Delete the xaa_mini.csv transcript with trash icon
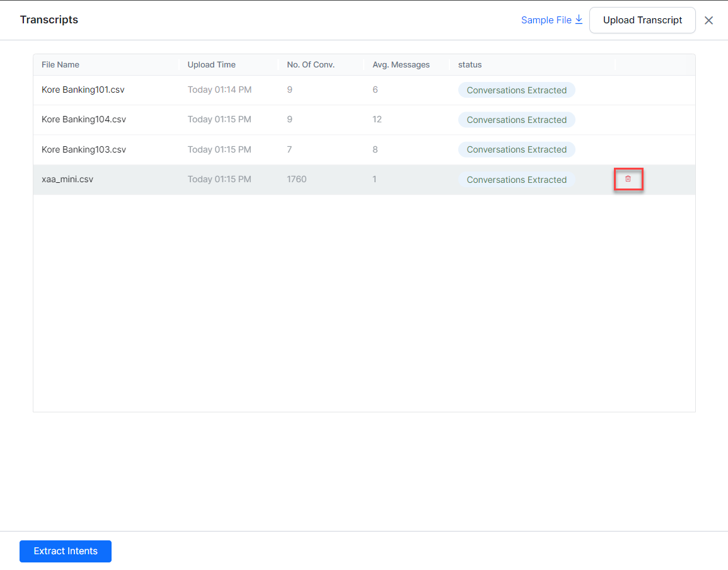Image resolution: width=728 pixels, height=570 pixels. [628, 180]
